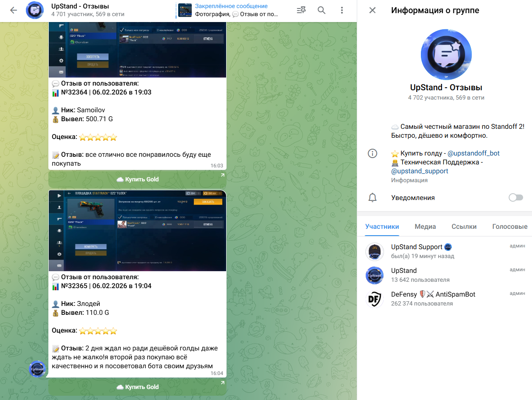Click Купить Gold button under Samoilov review
The height and width of the screenshot is (400, 532).
coord(137,179)
